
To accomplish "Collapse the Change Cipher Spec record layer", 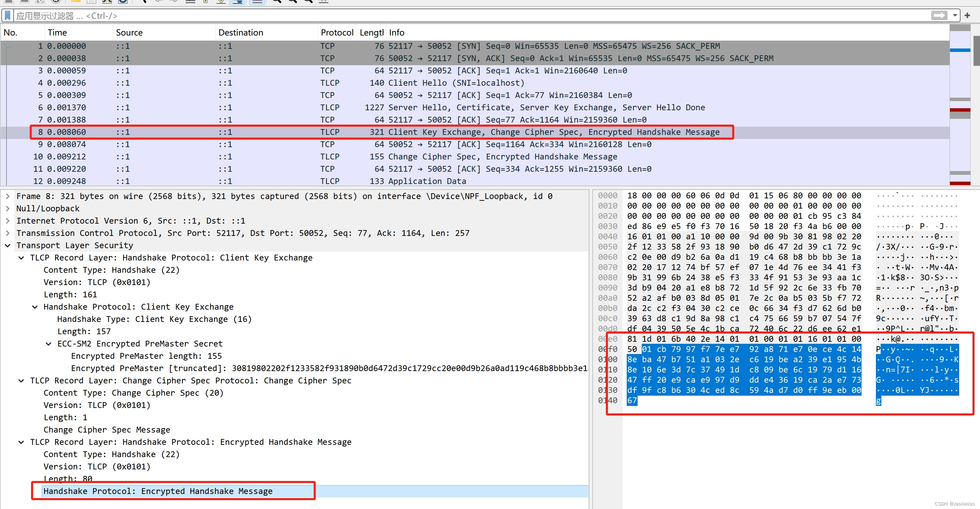I will pos(21,381).
